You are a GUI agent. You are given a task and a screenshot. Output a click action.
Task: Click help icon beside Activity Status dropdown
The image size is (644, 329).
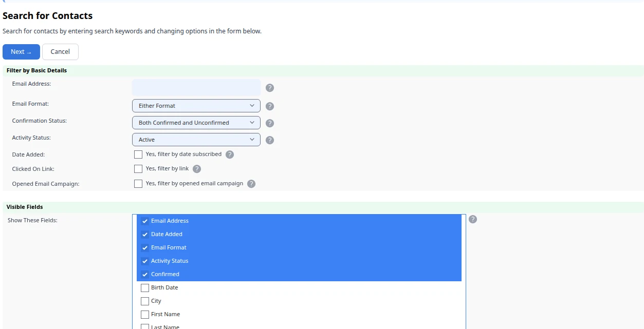click(x=270, y=140)
